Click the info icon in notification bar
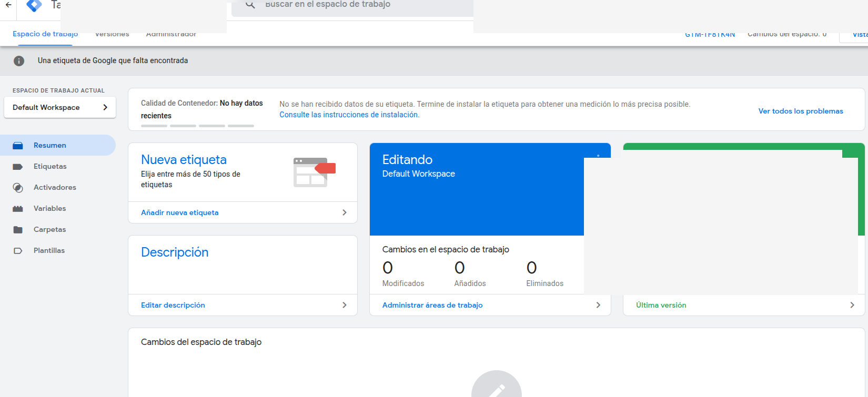The image size is (868, 397). tap(19, 61)
